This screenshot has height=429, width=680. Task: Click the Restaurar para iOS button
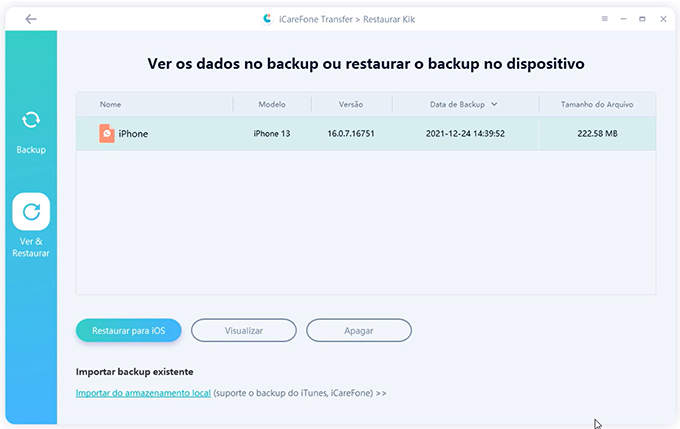[x=128, y=331]
